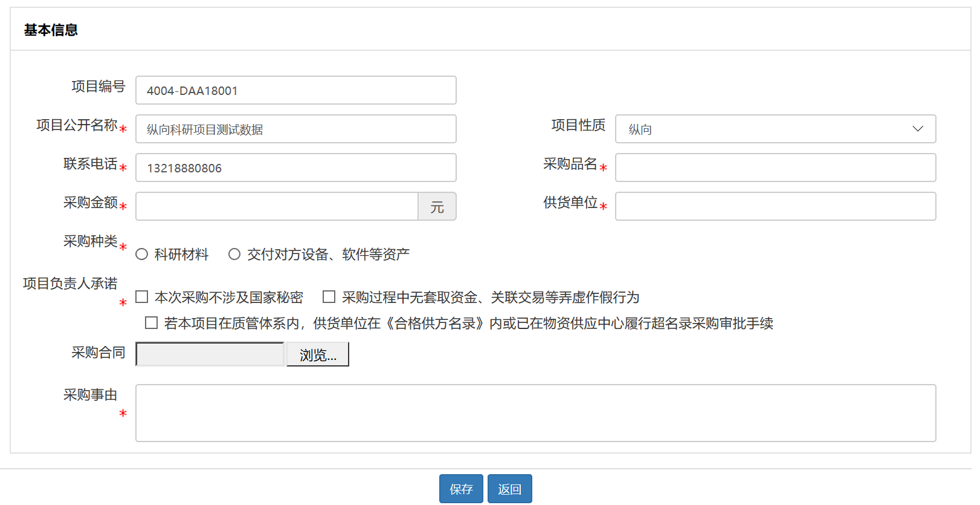Screen dimensions: 980x505
Task: Focus the 采购品名 input box
Action: pos(775,168)
